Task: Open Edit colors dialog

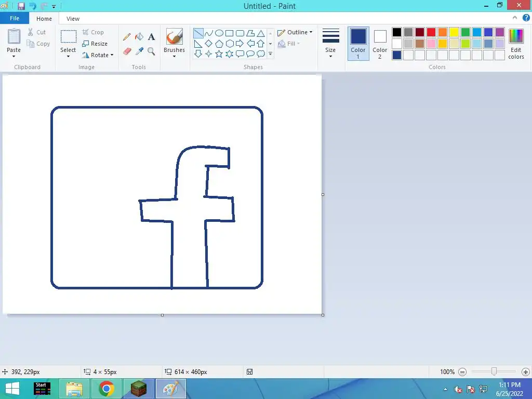Action: point(516,44)
